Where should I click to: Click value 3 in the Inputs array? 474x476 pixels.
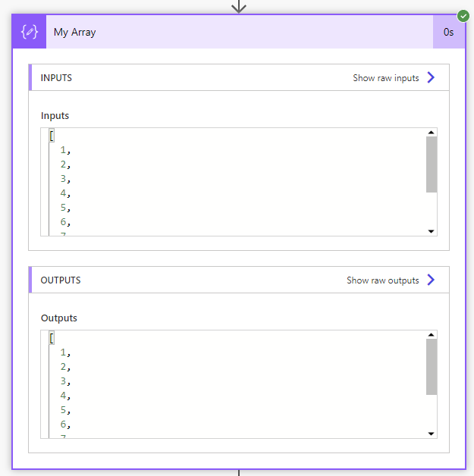(x=63, y=179)
